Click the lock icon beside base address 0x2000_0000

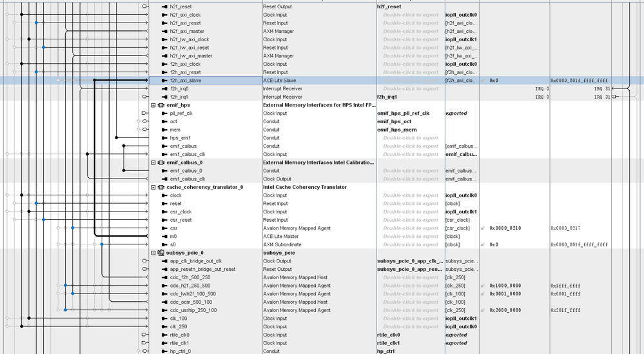pyautogui.click(x=483, y=310)
